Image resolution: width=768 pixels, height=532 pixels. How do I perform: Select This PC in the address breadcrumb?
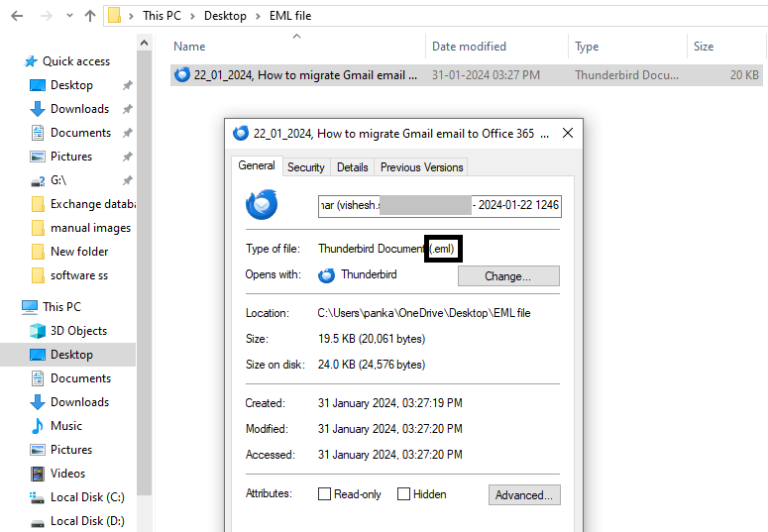tap(162, 16)
